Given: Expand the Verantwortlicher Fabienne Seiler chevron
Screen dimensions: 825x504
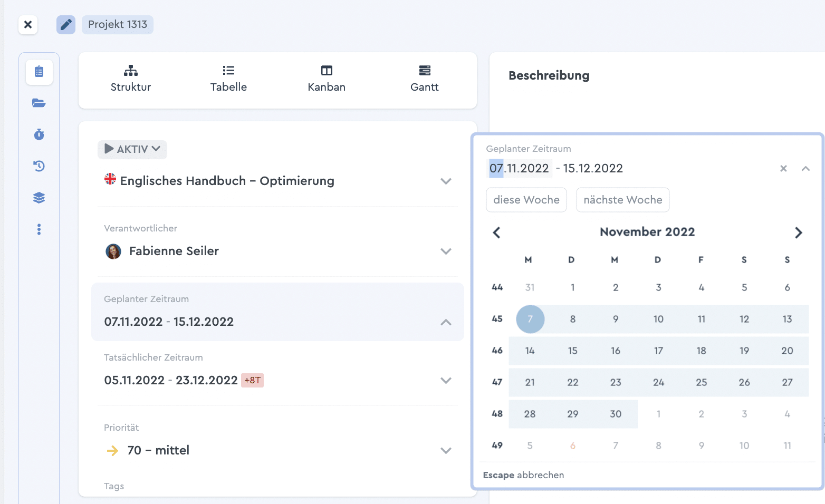Looking at the screenshot, I should (x=446, y=251).
